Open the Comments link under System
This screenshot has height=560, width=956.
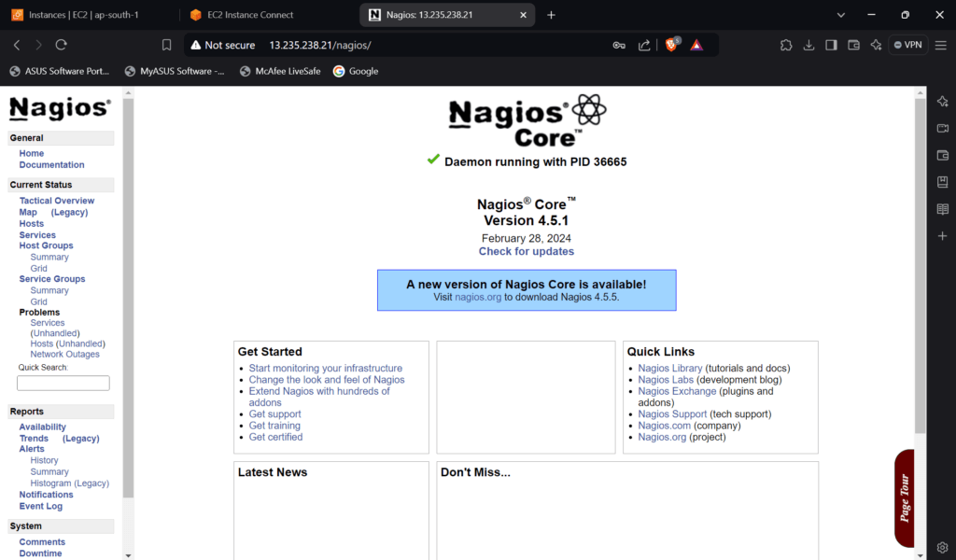tap(41, 542)
